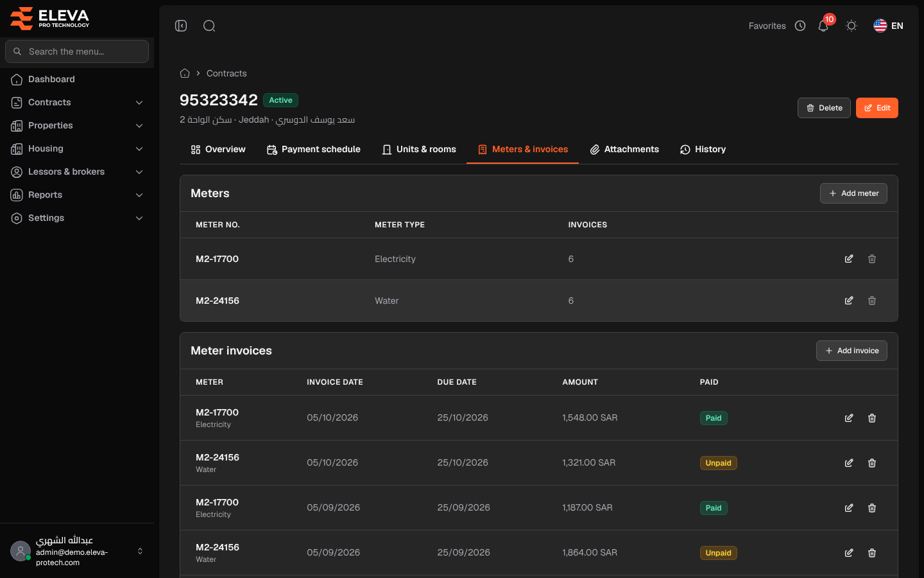924x578 pixels.
Task: Edit meter M2-24156 pencil icon
Action: pyautogui.click(x=849, y=301)
